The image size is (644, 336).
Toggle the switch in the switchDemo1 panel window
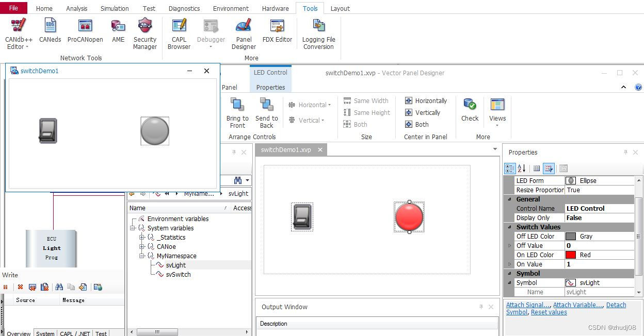48,131
